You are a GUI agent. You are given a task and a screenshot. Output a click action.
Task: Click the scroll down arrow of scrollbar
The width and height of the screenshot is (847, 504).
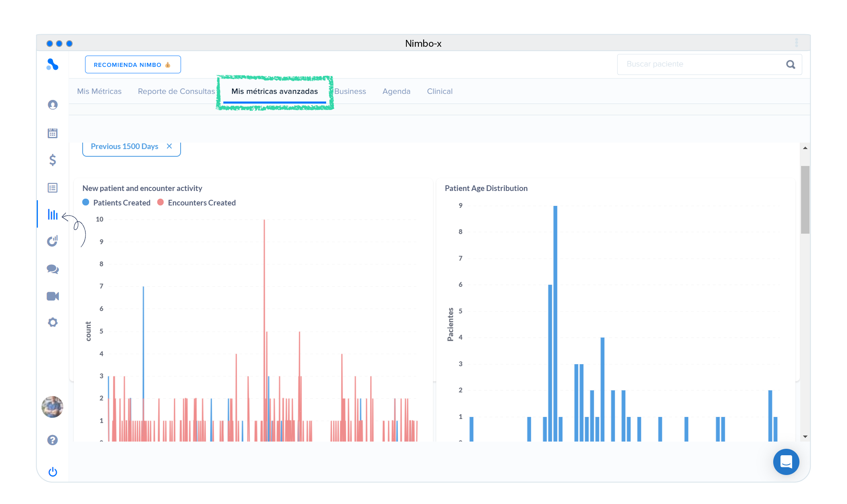point(805,436)
